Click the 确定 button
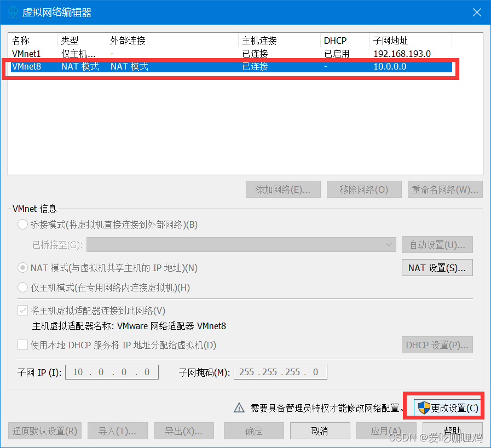This screenshot has width=491, height=448. point(253,431)
